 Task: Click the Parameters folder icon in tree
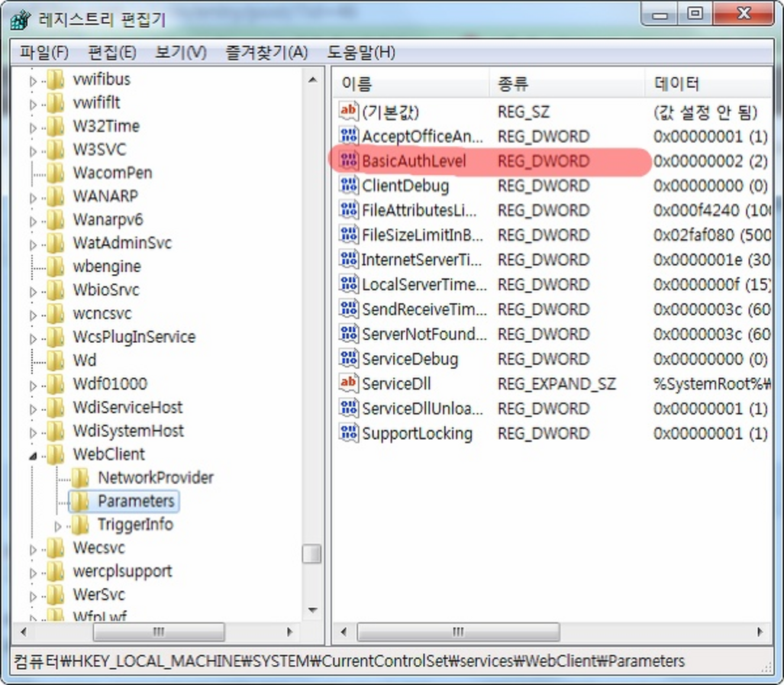tap(80, 501)
